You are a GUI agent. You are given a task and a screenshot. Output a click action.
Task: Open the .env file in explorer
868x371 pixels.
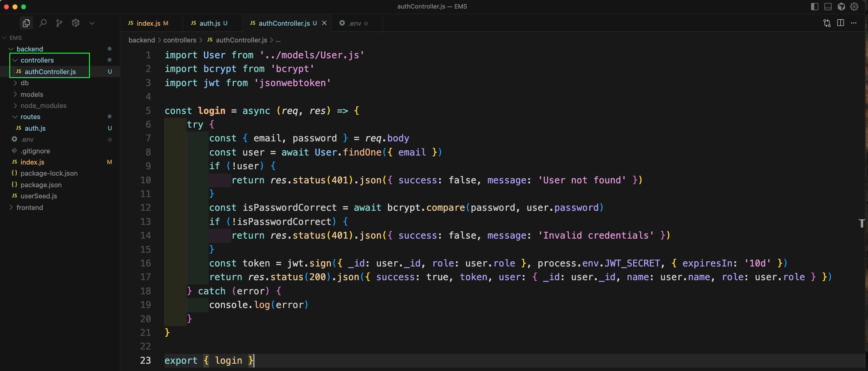(60, 139)
